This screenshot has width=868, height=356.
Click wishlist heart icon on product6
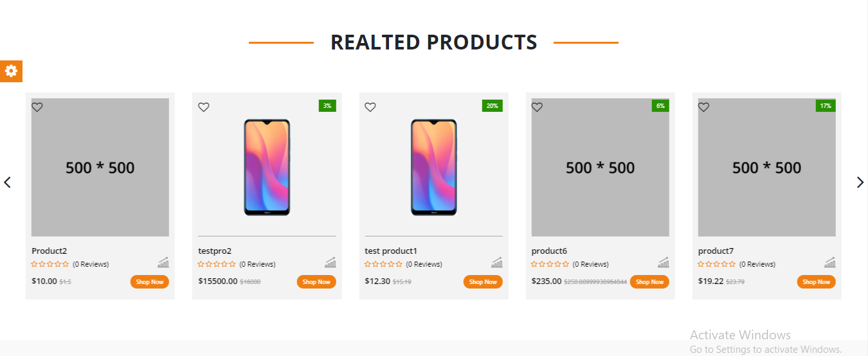(537, 107)
